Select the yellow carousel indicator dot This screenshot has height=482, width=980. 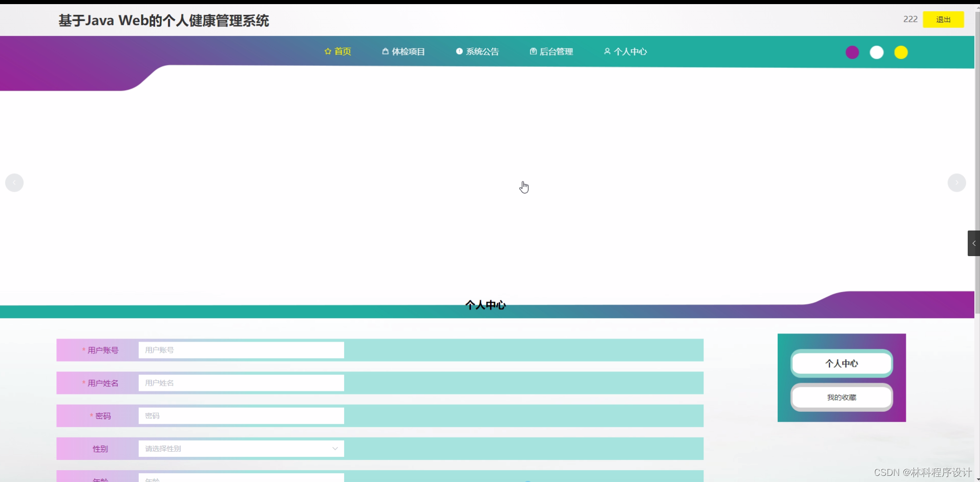pyautogui.click(x=901, y=52)
